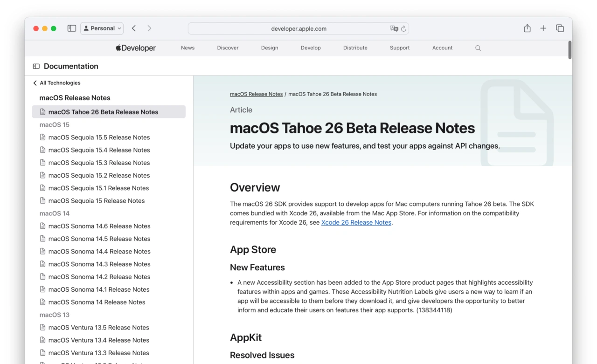Open search with magnifying glass icon
The height and width of the screenshot is (364, 597).
[x=478, y=48]
